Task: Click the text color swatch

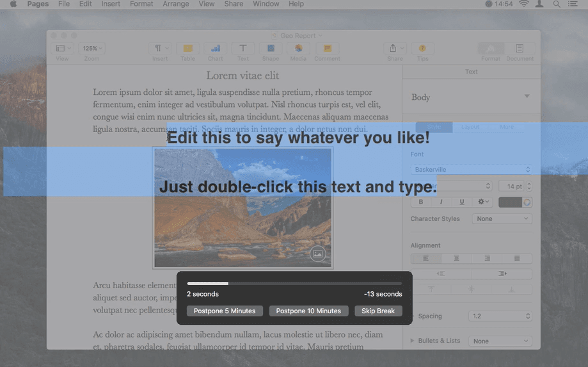Action: pos(510,202)
